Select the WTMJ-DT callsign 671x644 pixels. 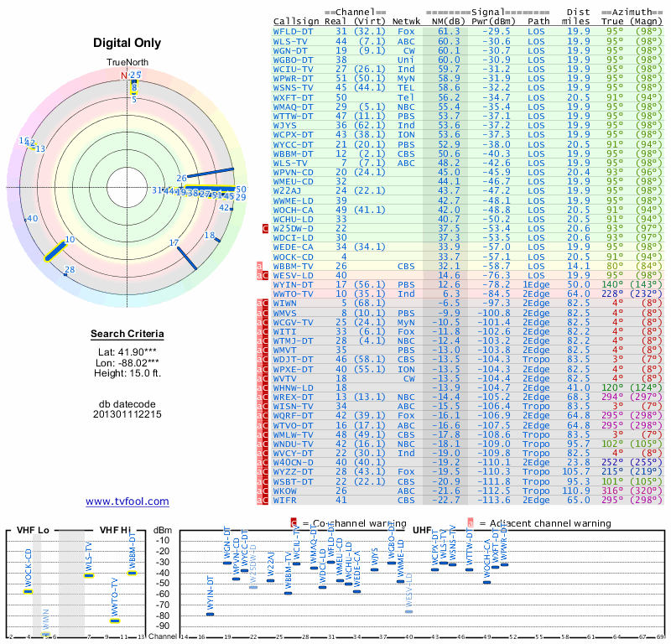tap(293, 341)
